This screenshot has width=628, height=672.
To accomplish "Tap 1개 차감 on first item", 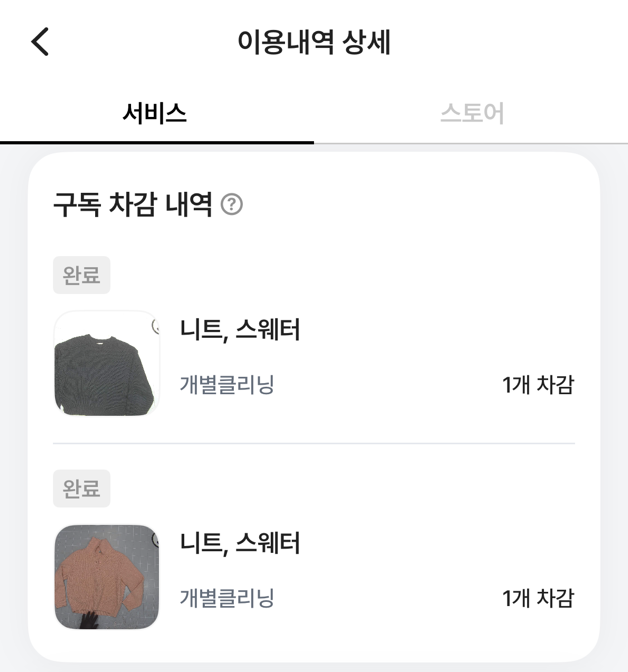I will pyautogui.click(x=538, y=384).
